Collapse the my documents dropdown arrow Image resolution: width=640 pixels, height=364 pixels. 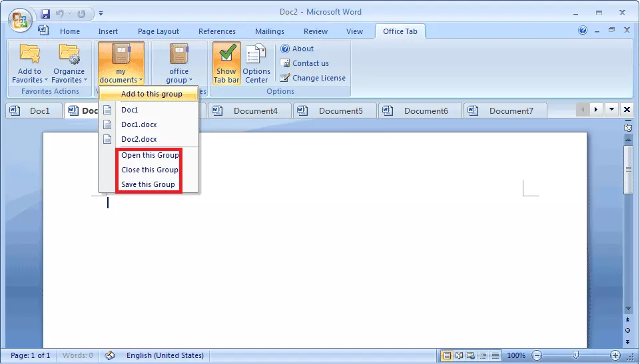pos(141,80)
